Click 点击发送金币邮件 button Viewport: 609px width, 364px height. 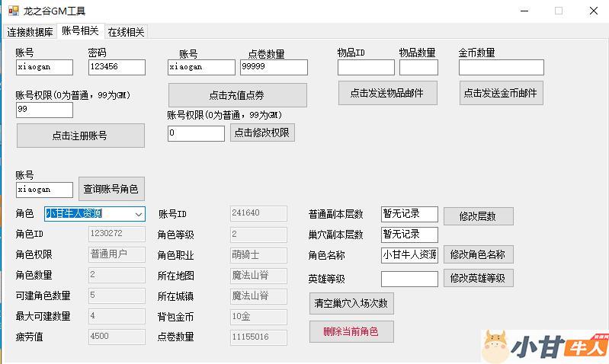pos(502,93)
